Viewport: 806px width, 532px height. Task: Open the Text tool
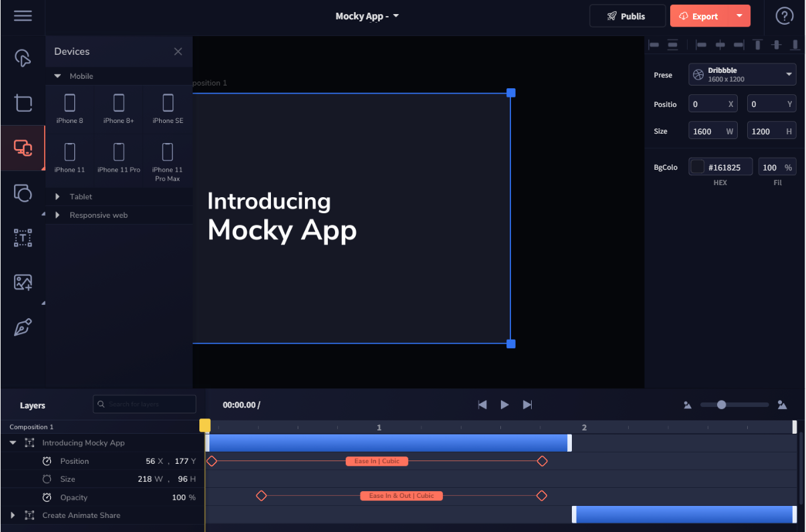[x=23, y=238]
